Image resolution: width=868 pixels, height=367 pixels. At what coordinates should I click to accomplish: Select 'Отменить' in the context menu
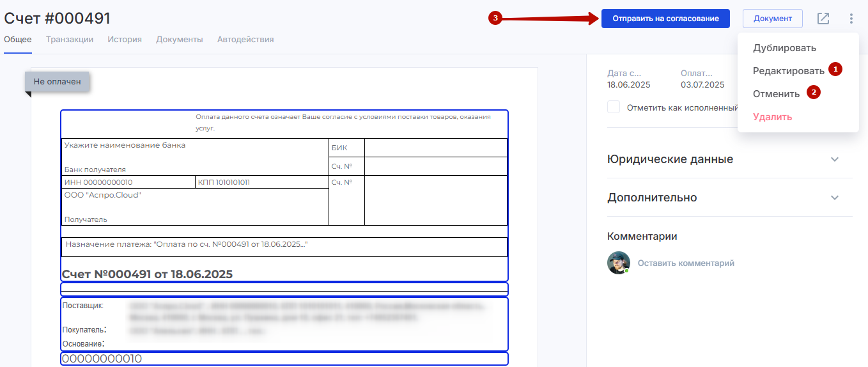point(776,94)
